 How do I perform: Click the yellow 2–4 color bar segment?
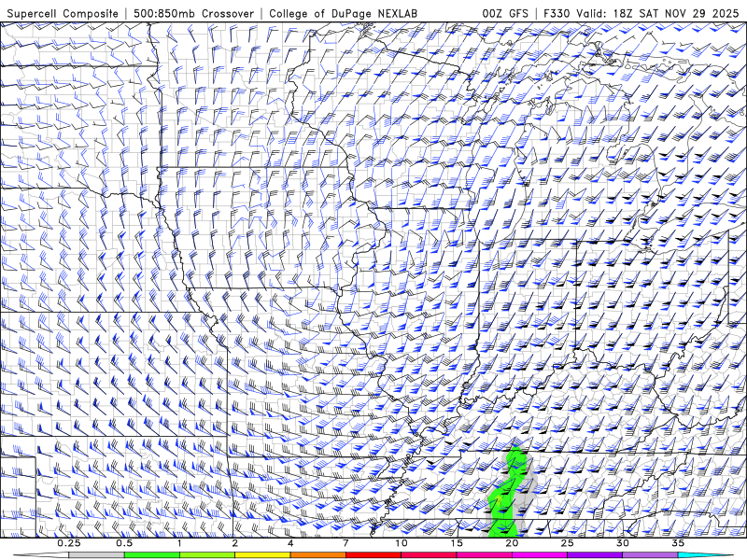(262, 555)
